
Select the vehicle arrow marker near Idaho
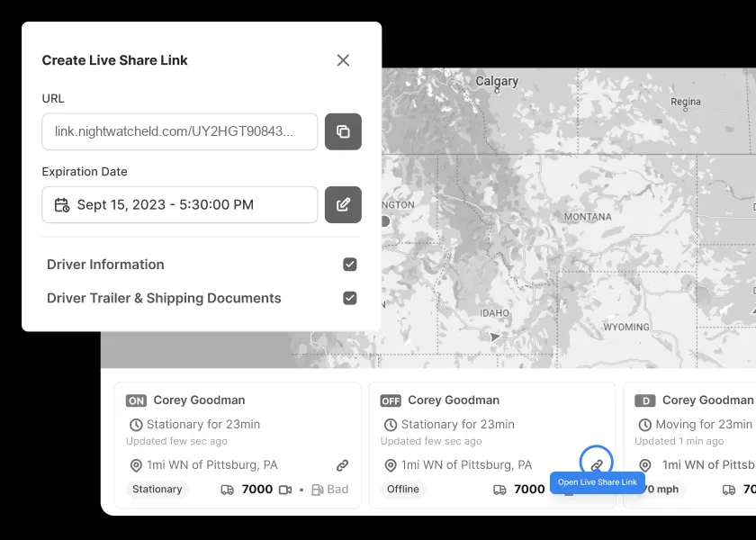click(x=495, y=337)
